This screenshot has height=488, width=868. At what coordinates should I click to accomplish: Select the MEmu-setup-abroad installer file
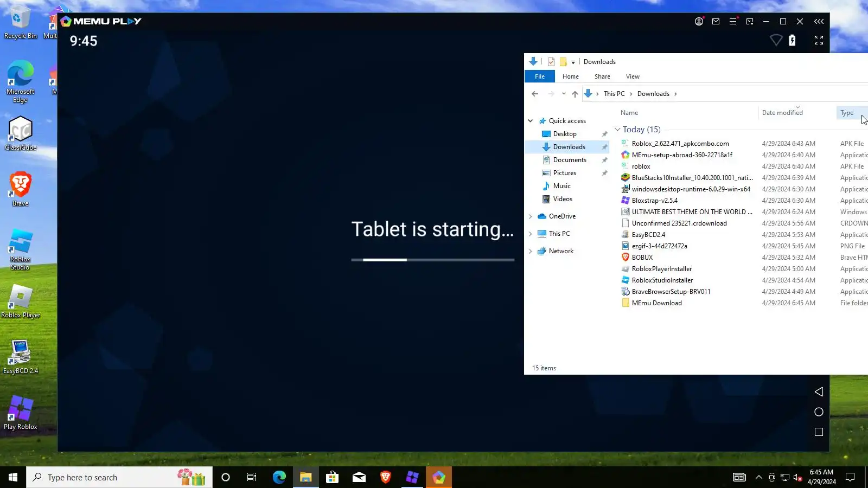682,155
